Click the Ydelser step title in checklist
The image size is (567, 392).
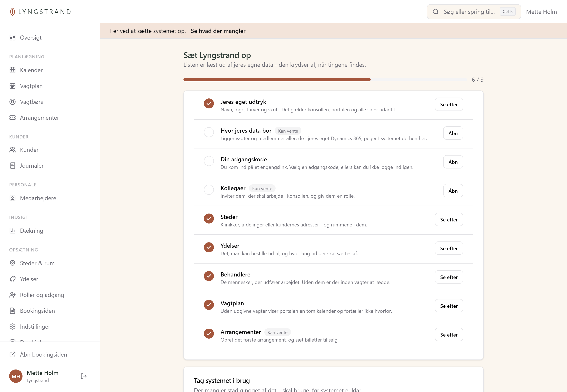pyautogui.click(x=230, y=246)
